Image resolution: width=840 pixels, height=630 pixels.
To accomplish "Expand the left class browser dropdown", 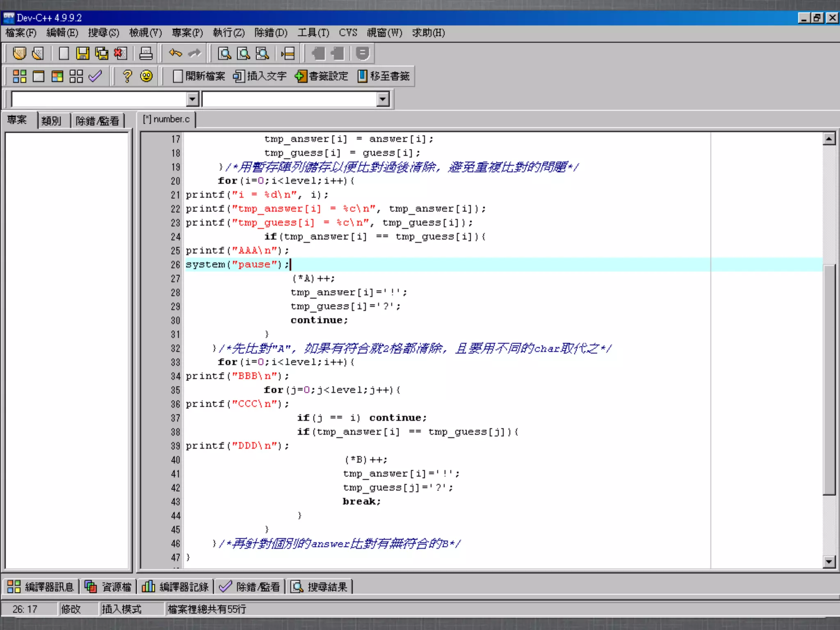I will [x=192, y=99].
